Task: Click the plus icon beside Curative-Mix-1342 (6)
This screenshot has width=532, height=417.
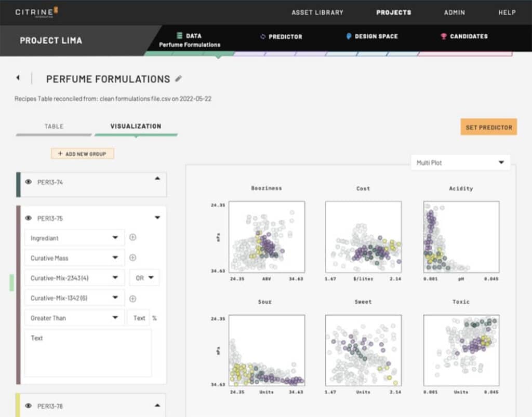Action: (132, 298)
